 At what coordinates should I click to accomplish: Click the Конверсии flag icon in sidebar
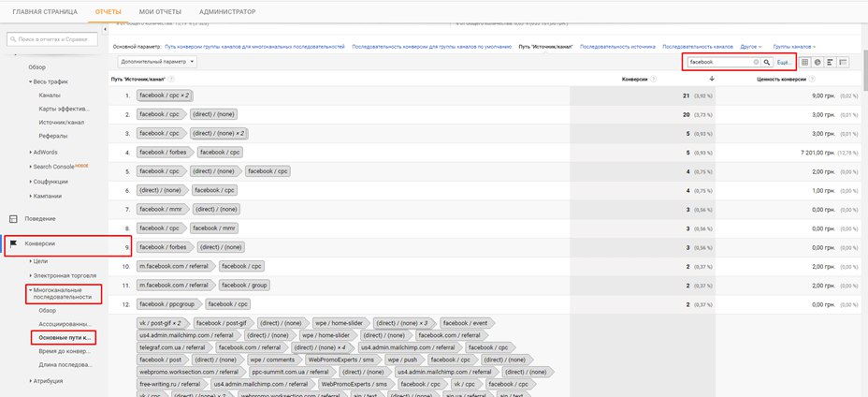click(13, 243)
